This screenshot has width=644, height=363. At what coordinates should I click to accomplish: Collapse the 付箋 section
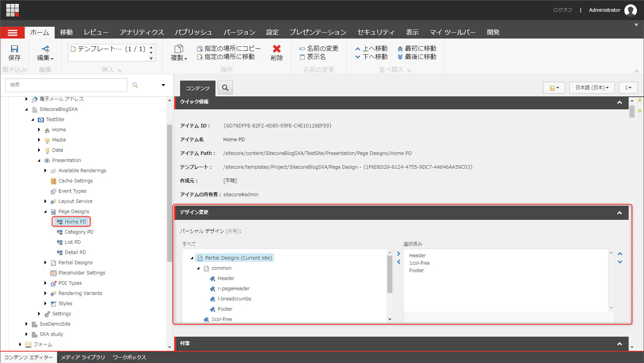(x=620, y=344)
